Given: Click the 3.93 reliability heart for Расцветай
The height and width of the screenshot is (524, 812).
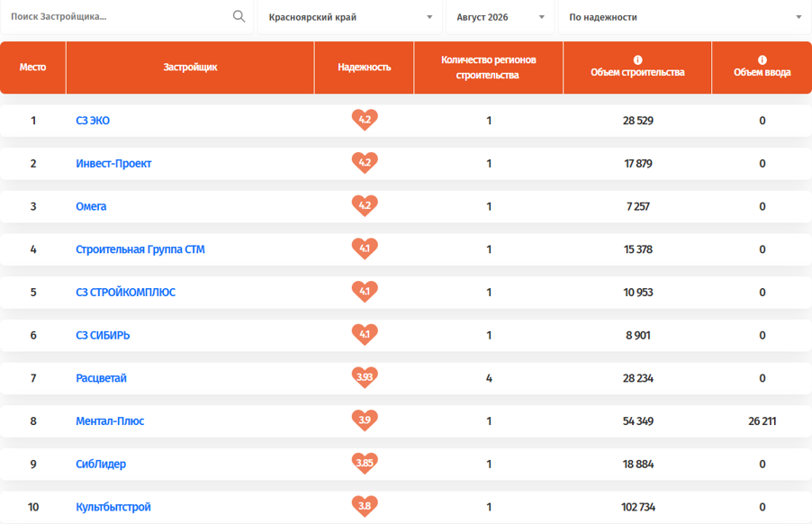Looking at the screenshot, I should point(365,378).
